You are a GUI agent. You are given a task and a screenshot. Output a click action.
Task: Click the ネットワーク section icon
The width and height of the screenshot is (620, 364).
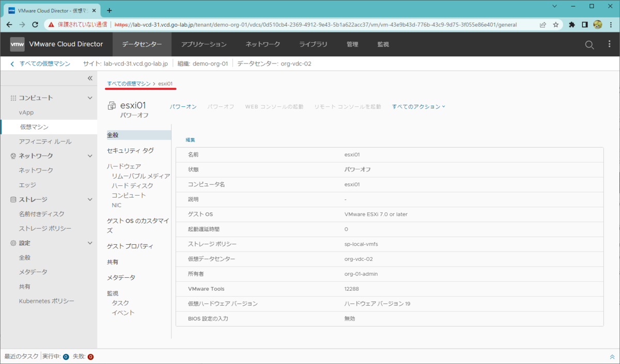tap(13, 156)
